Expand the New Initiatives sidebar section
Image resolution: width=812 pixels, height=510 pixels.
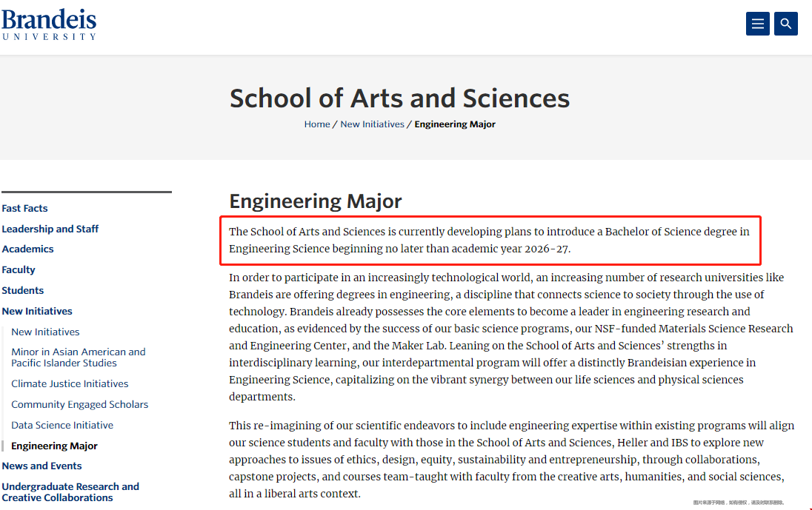(x=37, y=311)
